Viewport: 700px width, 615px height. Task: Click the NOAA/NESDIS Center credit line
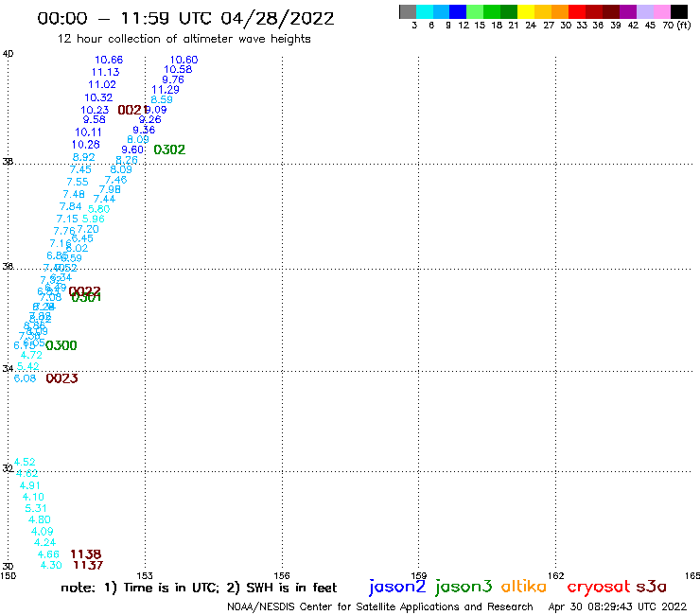[380, 607]
